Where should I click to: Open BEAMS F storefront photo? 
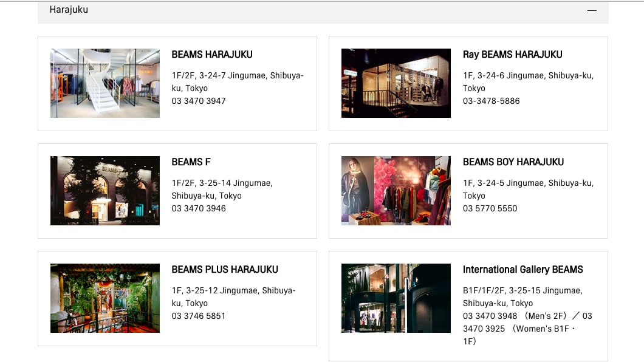tap(105, 191)
